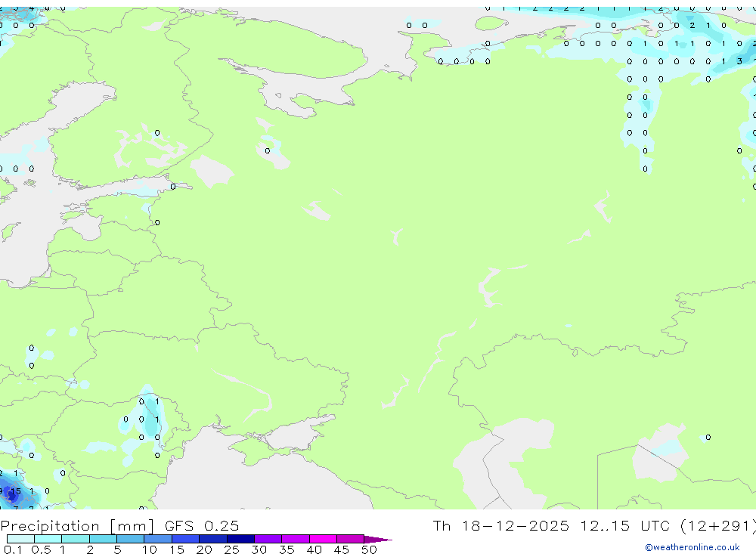The image size is (756, 554).
Task: Click the '30' legend scale number
Action: [x=259, y=549]
